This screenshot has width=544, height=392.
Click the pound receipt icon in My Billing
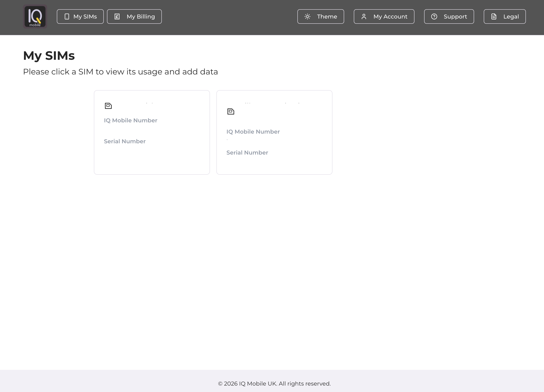pyautogui.click(x=117, y=17)
